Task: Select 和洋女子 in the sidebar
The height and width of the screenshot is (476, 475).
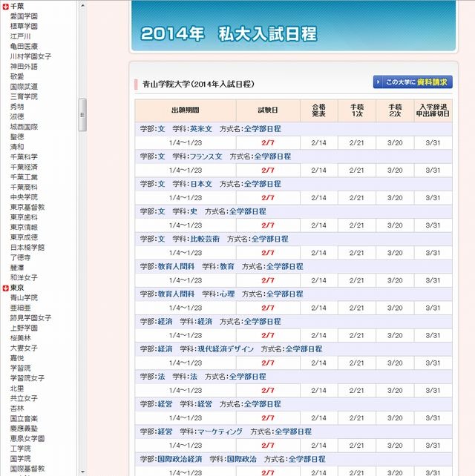Action: (x=24, y=277)
